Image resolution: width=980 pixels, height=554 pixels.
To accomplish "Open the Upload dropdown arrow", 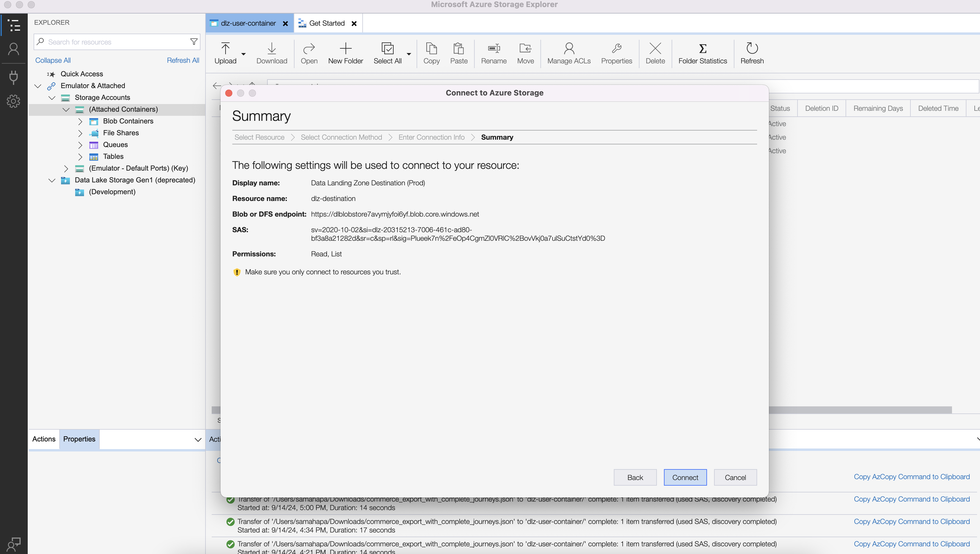I will pos(244,54).
